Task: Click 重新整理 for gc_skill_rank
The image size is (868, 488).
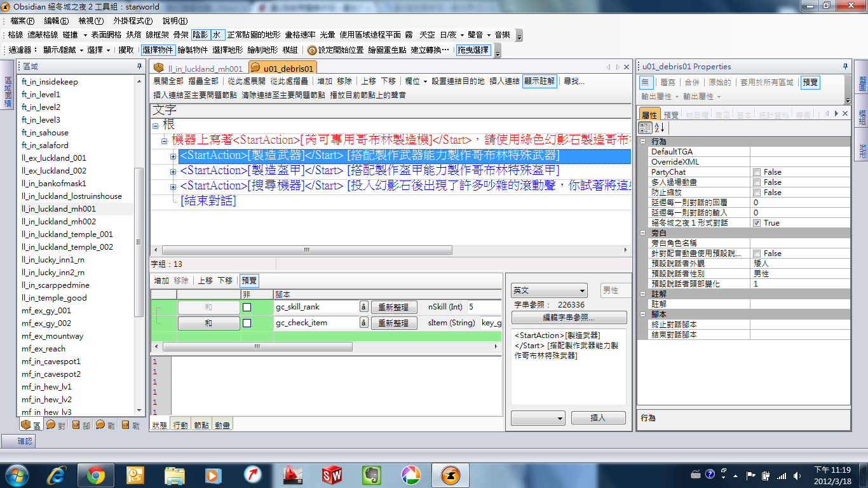Action: point(393,307)
